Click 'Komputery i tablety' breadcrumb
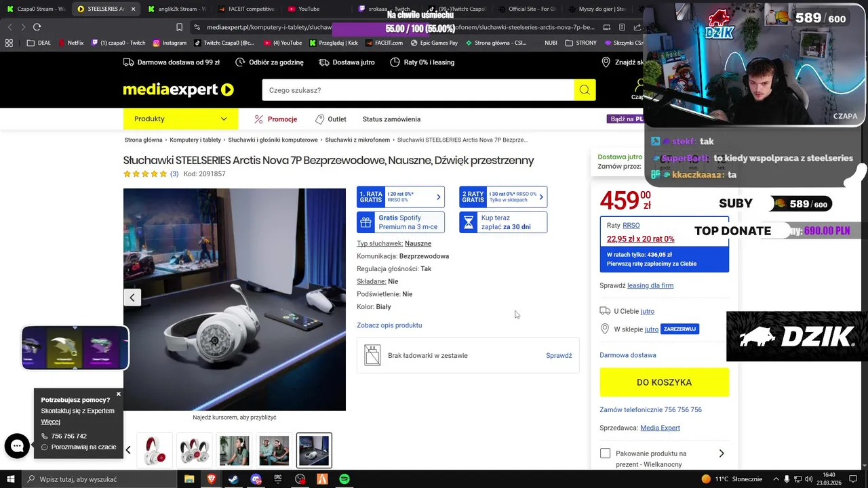 coord(195,140)
